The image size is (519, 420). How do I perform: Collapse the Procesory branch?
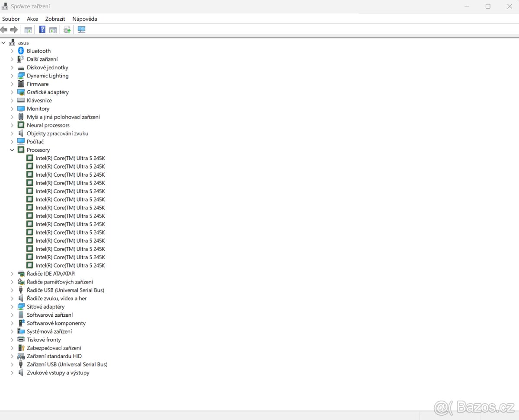pos(12,150)
